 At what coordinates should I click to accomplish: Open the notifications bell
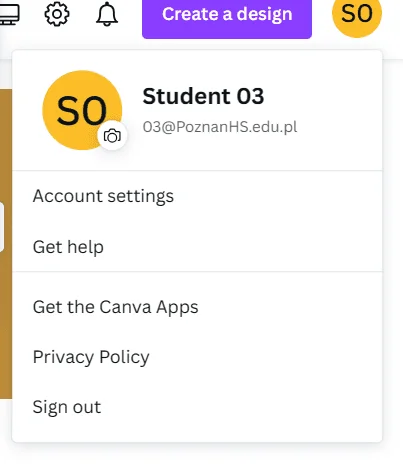[x=107, y=14]
